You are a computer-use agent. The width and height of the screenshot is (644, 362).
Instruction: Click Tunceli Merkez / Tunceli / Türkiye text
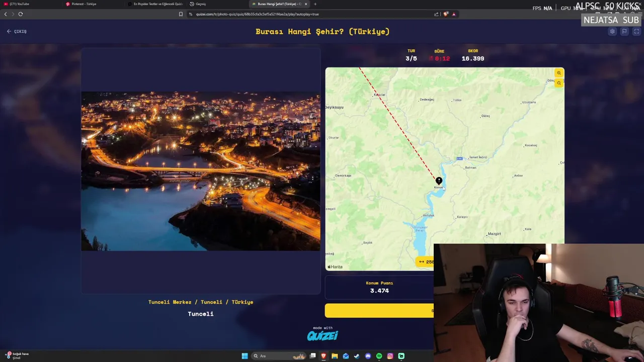201,302
